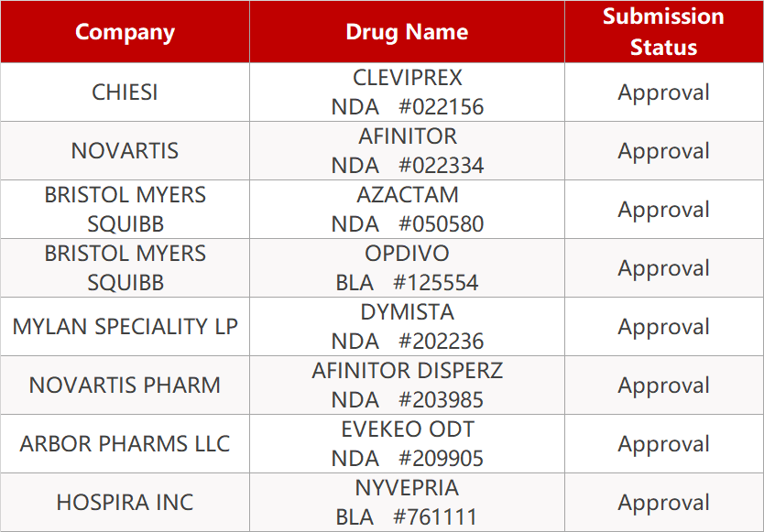The image size is (764, 532).
Task: Click the AZACTAM NDA #050580 cell
Action: (x=407, y=210)
